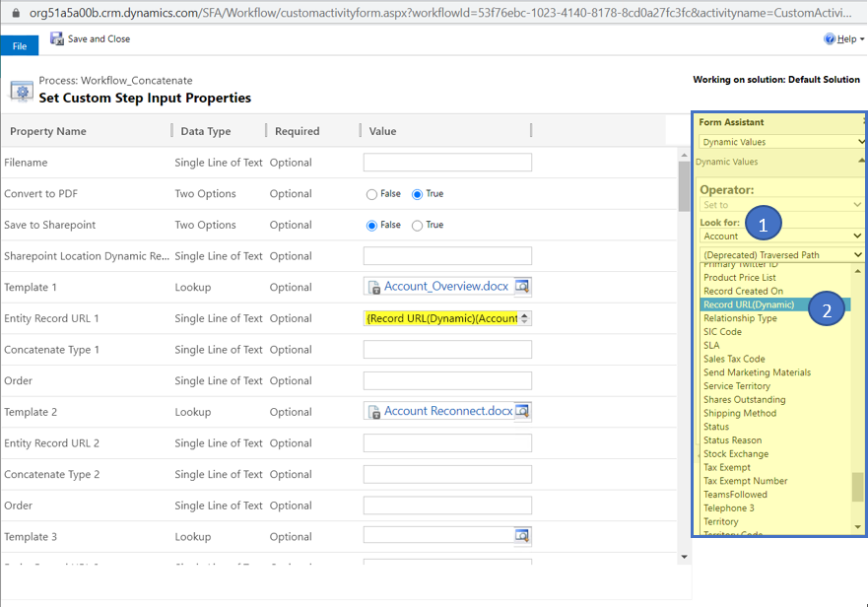Set Convert to PDF to True
868x607 pixels.
[x=418, y=194]
